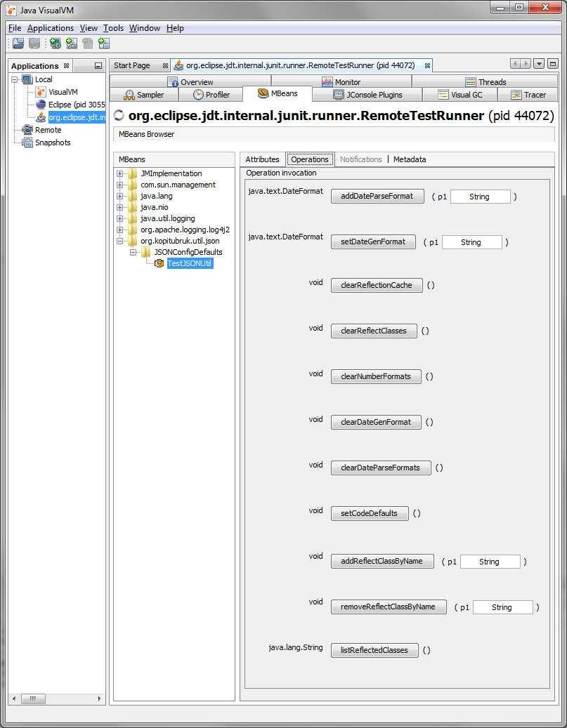Expand the com.sun.management MBean node

[120, 185]
